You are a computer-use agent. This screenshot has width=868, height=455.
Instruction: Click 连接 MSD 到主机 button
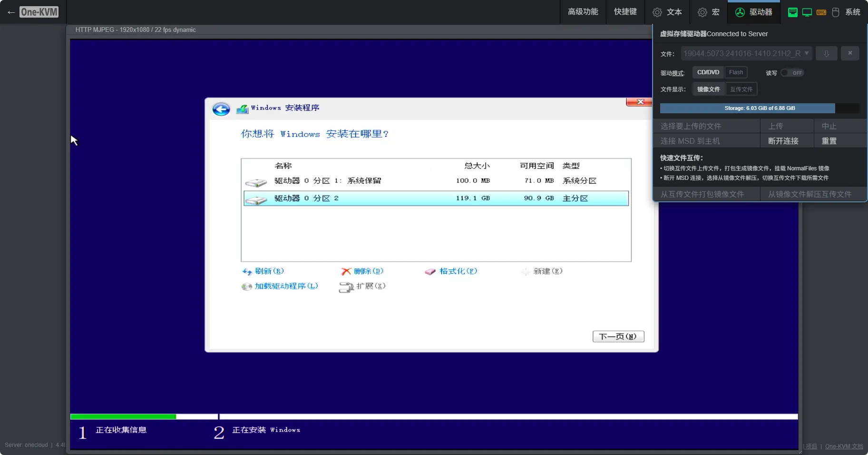[706, 141]
